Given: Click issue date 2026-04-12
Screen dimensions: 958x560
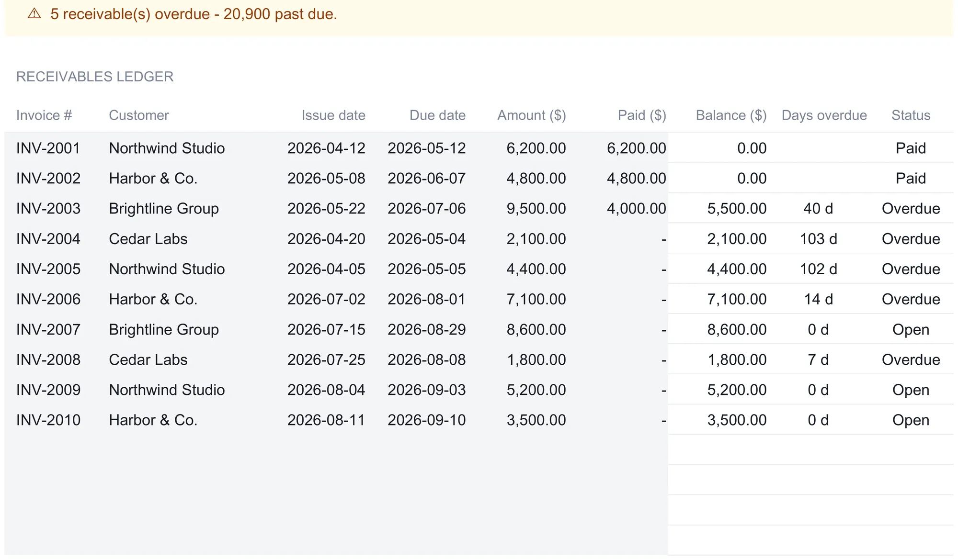Looking at the screenshot, I should point(326,148).
